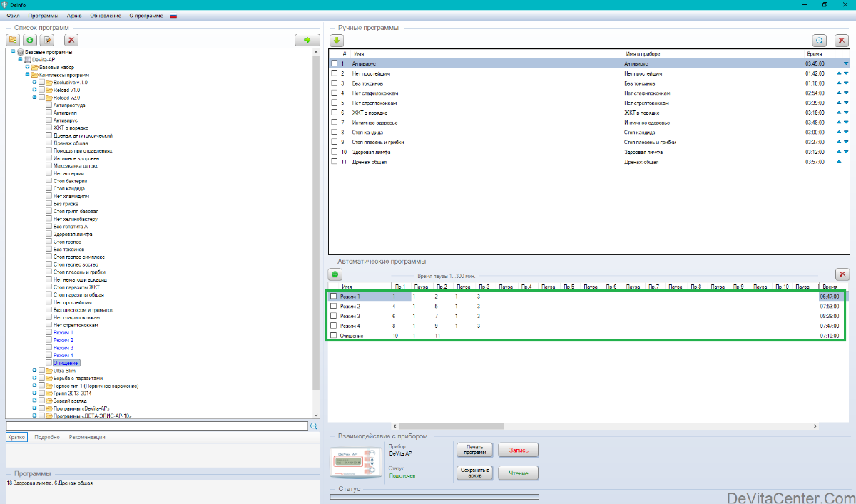The width and height of the screenshot is (856, 504).
Task: Click the Чтение button
Action: point(518,473)
